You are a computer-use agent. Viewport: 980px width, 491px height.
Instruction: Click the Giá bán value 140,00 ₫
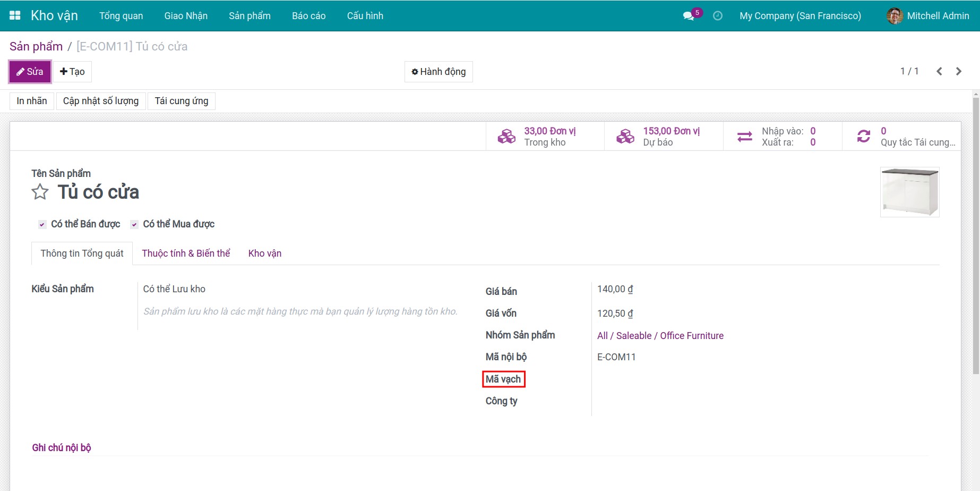coord(615,289)
